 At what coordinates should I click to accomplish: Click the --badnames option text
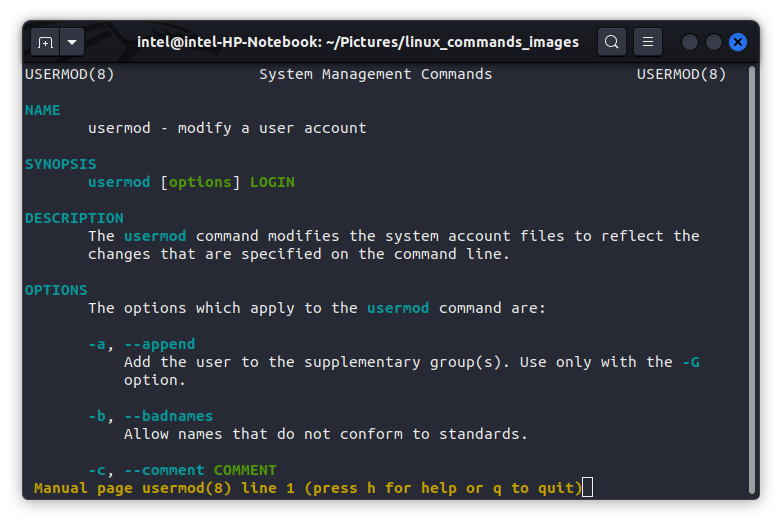[x=169, y=416]
